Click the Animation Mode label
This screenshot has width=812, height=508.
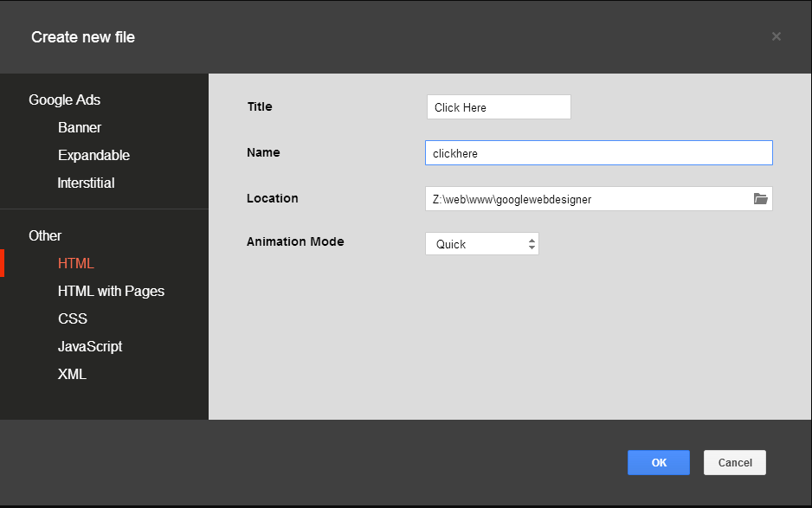point(295,241)
